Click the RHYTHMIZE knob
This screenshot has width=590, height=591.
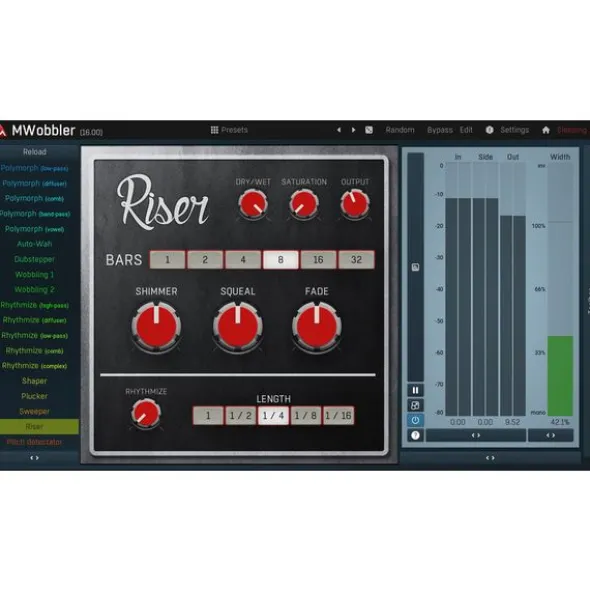point(146,413)
